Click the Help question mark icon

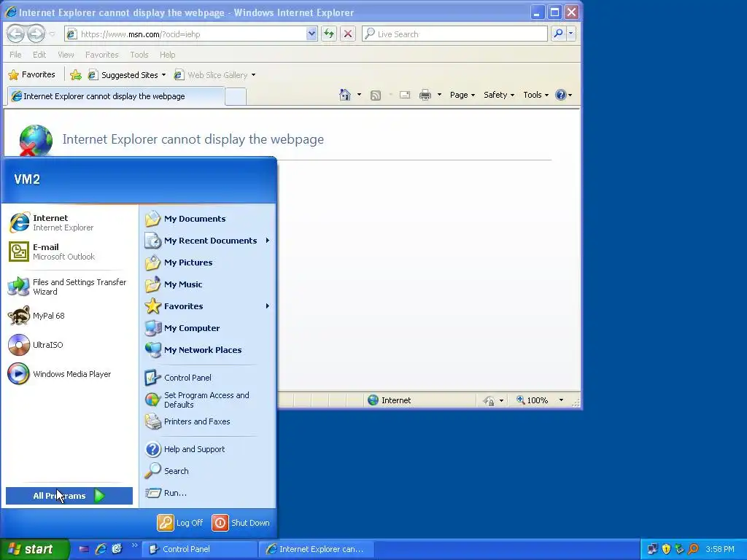(561, 95)
